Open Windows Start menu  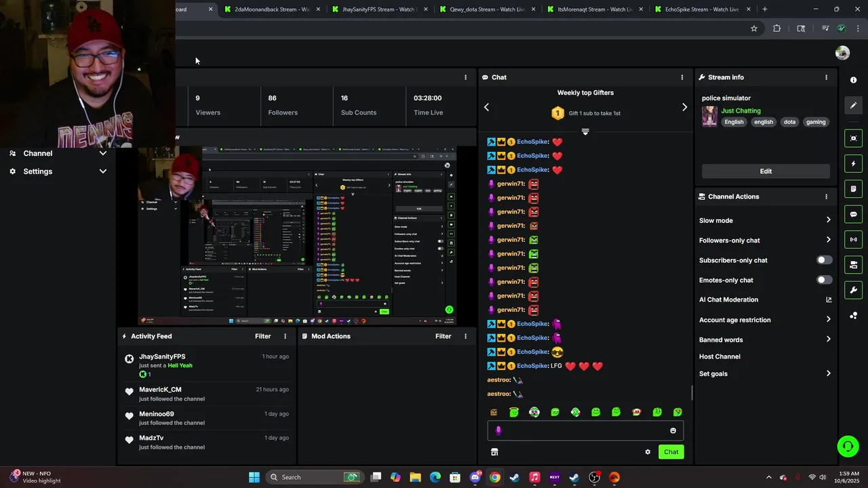point(254,477)
